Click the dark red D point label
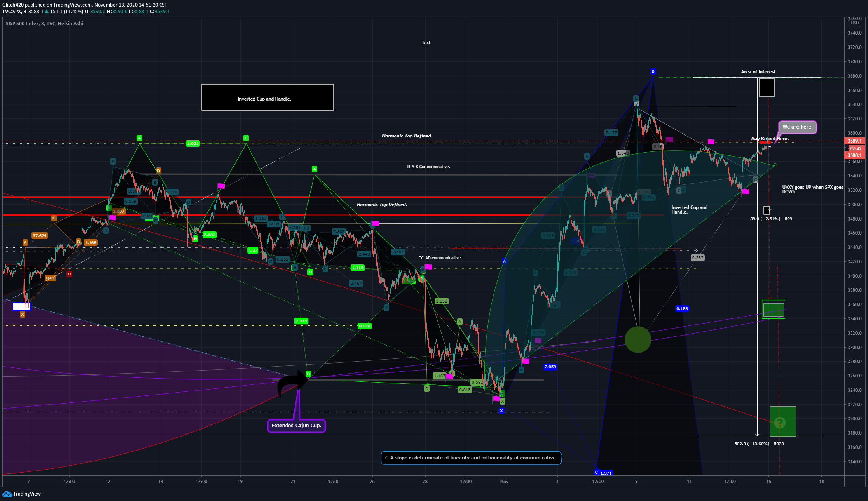Image resolution: width=868 pixels, height=501 pixels. coord(69,274)
